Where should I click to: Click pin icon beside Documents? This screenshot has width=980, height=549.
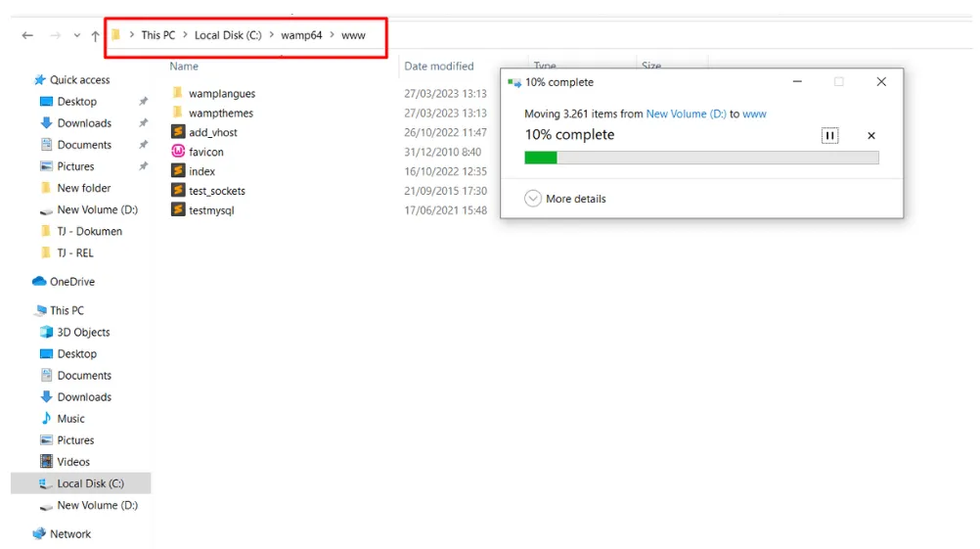[x=143, y=145]
